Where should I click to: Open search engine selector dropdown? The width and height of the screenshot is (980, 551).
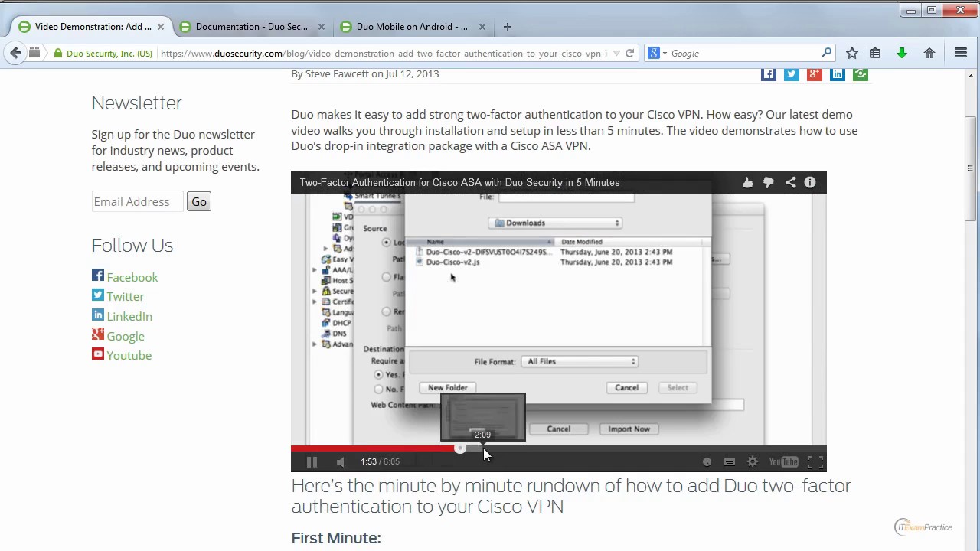coord(658,54)
